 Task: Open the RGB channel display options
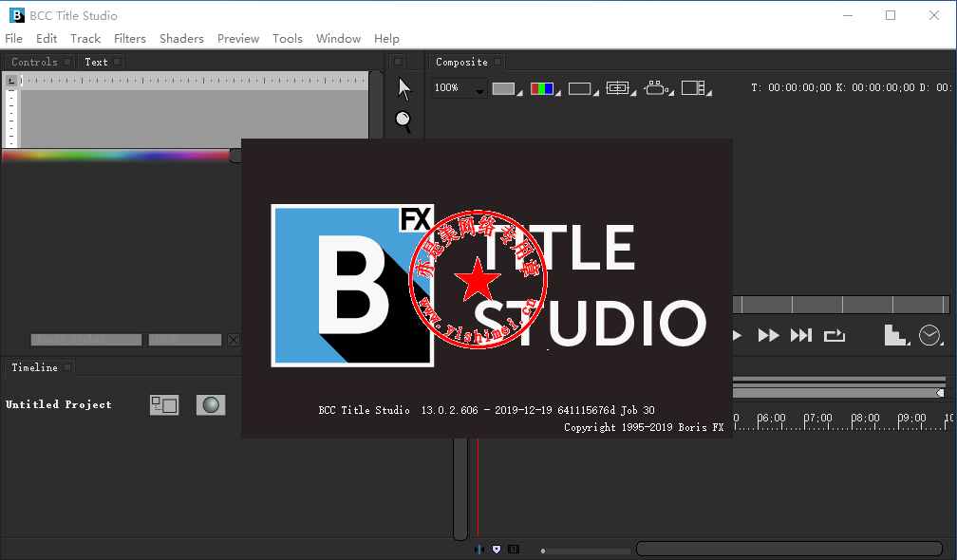(x=545, y=89)
